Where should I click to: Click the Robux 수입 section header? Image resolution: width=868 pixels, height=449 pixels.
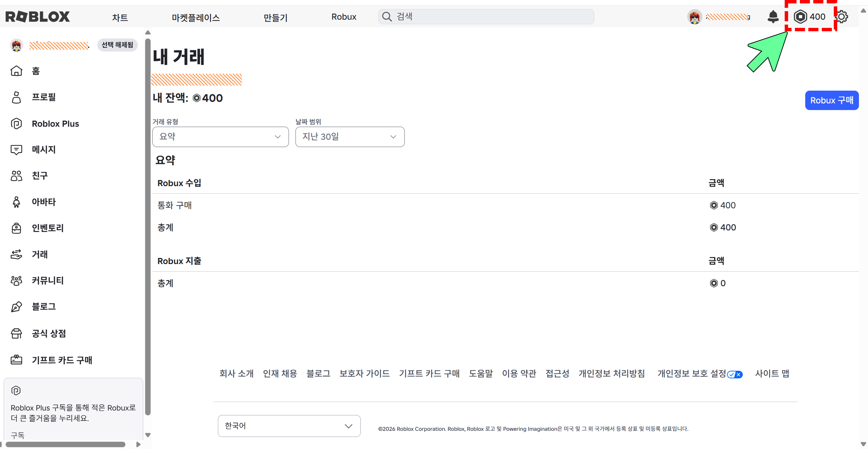[x=179, y=183]
